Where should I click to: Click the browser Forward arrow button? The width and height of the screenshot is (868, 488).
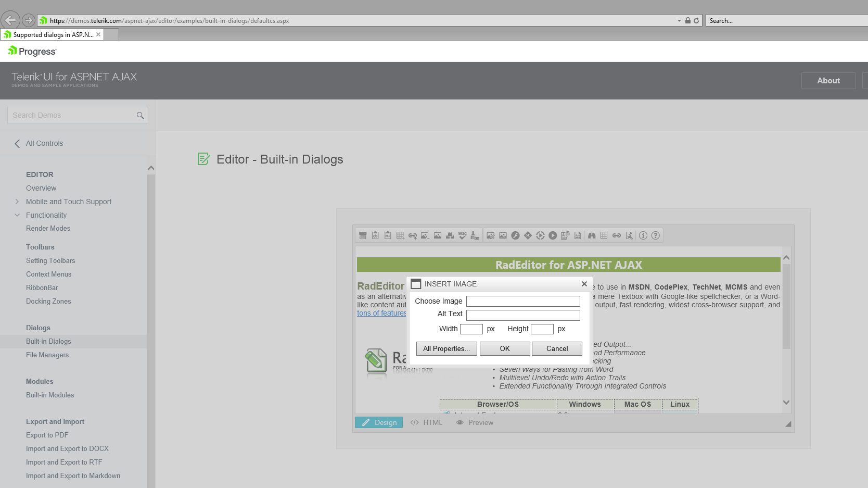pos(29,20)
